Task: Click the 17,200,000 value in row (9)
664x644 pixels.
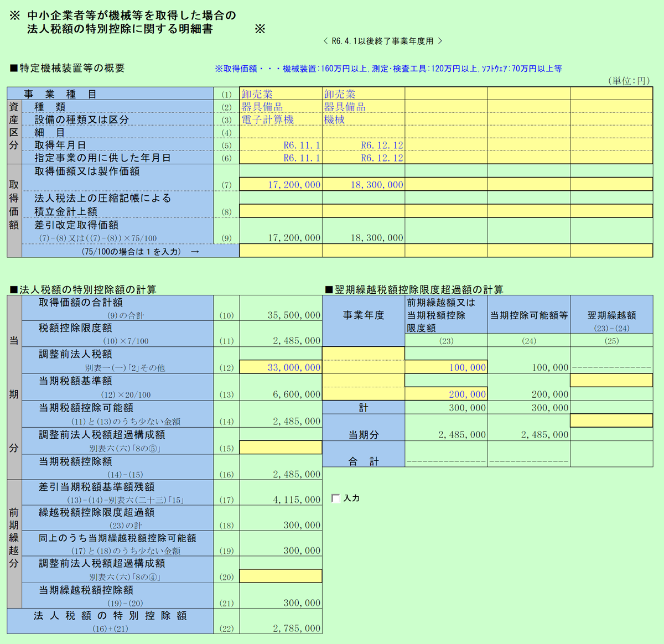Action: coord(294,237)
